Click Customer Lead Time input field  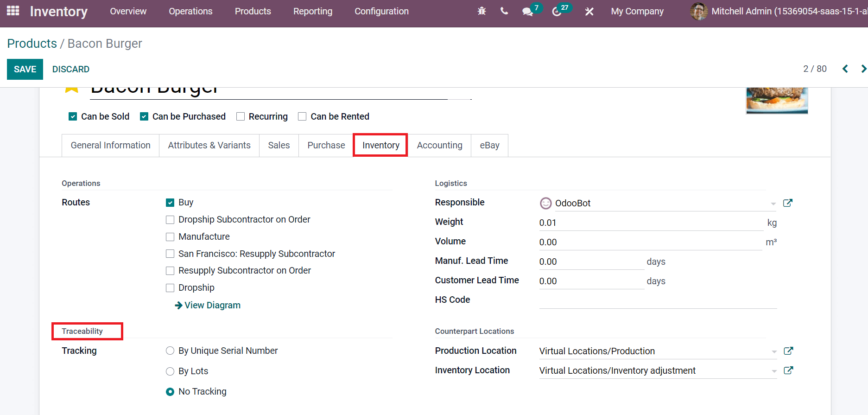click(x=592, y=281)
